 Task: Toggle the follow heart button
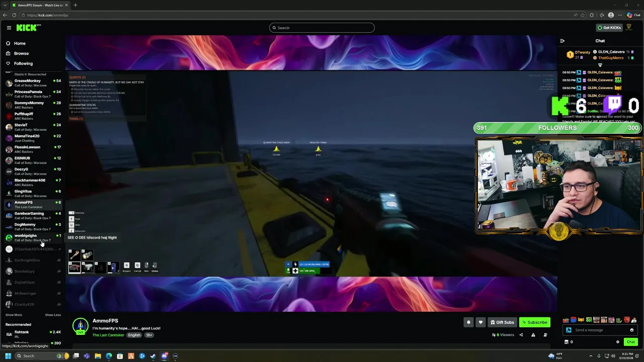tap(480, 322)
